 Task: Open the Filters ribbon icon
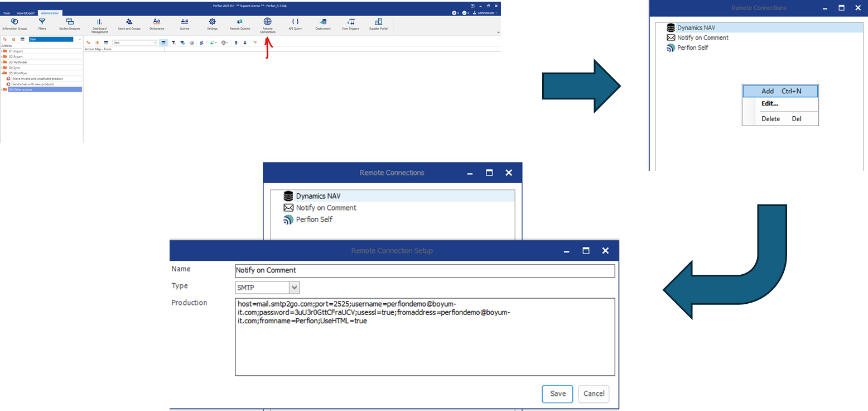[42, 23]
